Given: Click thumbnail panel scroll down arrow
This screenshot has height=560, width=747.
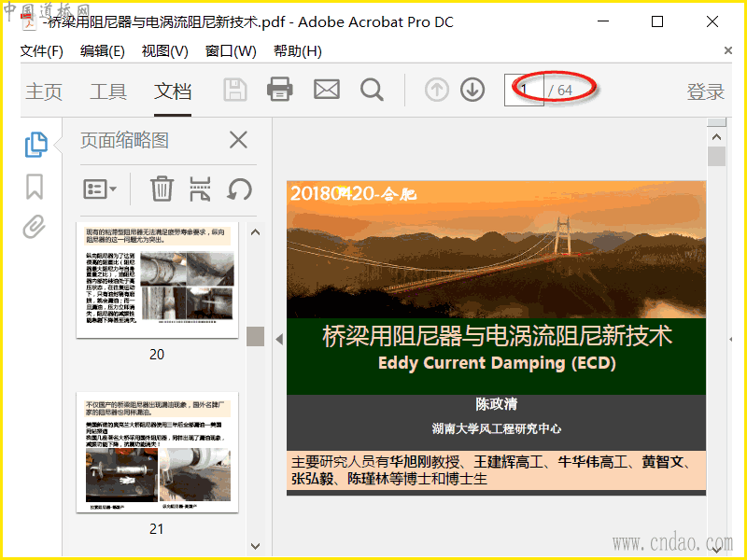Looking at the screenshot, I should 255,546.
